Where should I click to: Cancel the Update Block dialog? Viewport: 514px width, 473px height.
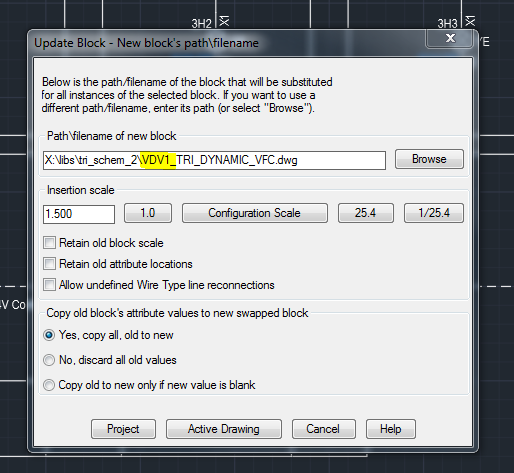[324, 429]
